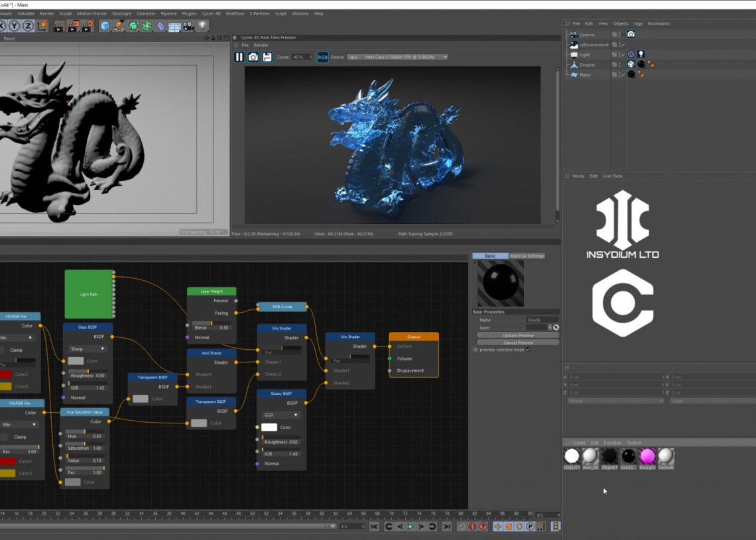Viewport: 756px width, 540px height.
Task: Pause the Cycles real-time preview render
Action: (x=239, y=57)
